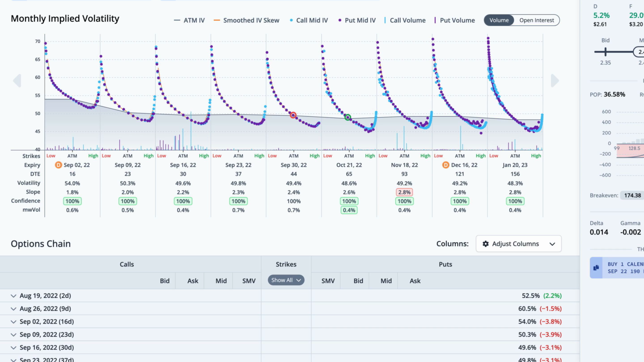This screenshot has height=362, width=644.
Task: Expand the Sep 16, 2022 (30d) row
Action: (14, 348)
